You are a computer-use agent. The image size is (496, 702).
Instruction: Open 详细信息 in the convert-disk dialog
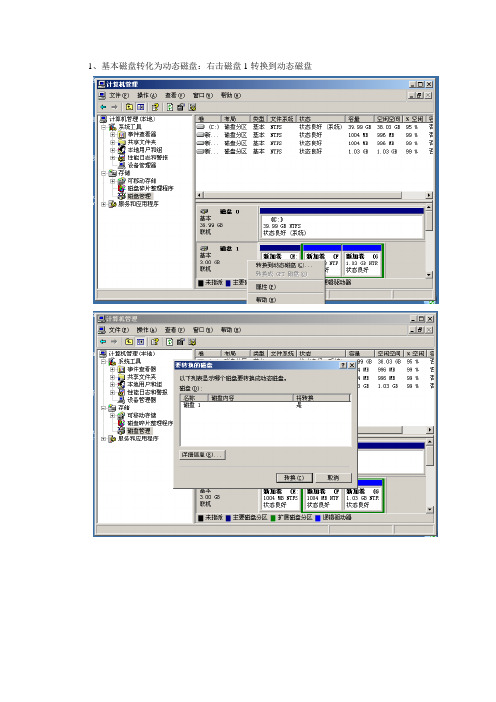point(202,455)
